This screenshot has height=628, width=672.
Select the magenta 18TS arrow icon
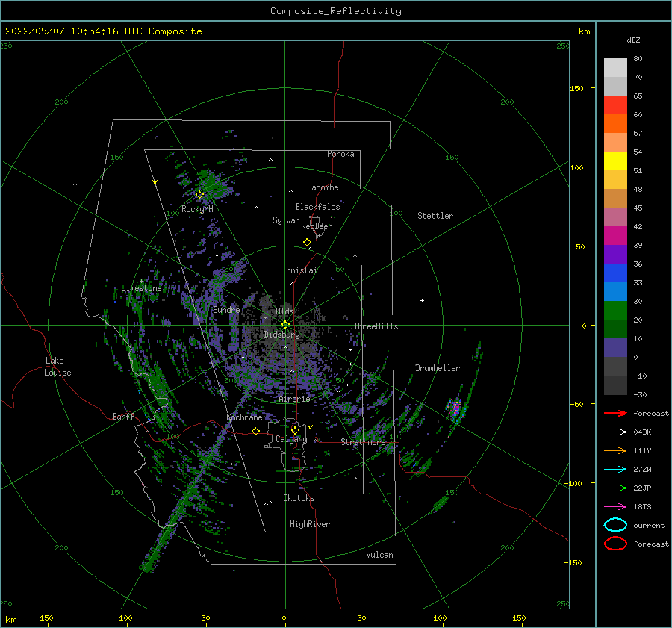pos(615,507)
